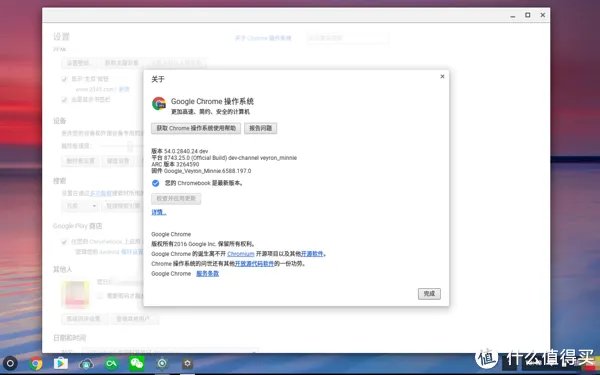
Task: Open the search engine dropdown in settings
Action: coord(81,206)
